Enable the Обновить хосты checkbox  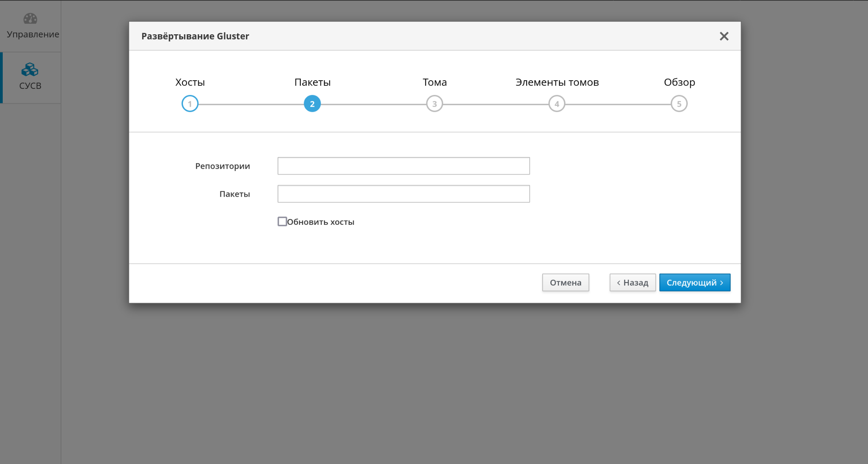[282, 222]
